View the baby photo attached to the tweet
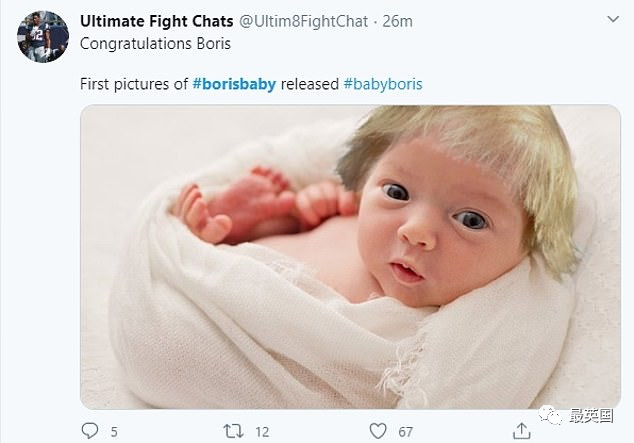The height and width of the screenshot is (443, 634). 350,255
